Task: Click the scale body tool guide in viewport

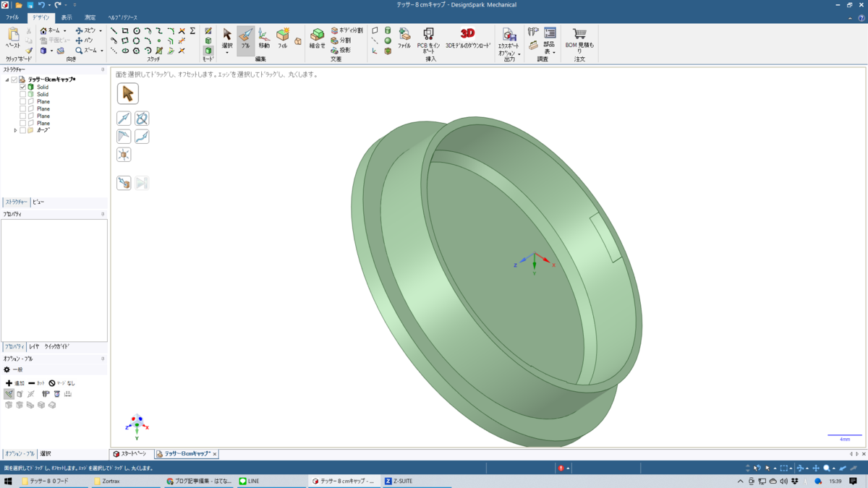Action: tap(124, 155)
